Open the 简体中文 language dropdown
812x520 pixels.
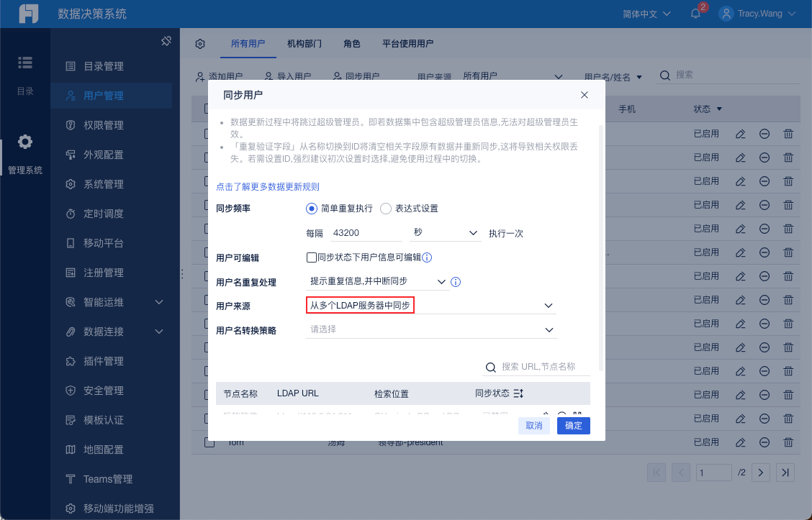(646, 14)
